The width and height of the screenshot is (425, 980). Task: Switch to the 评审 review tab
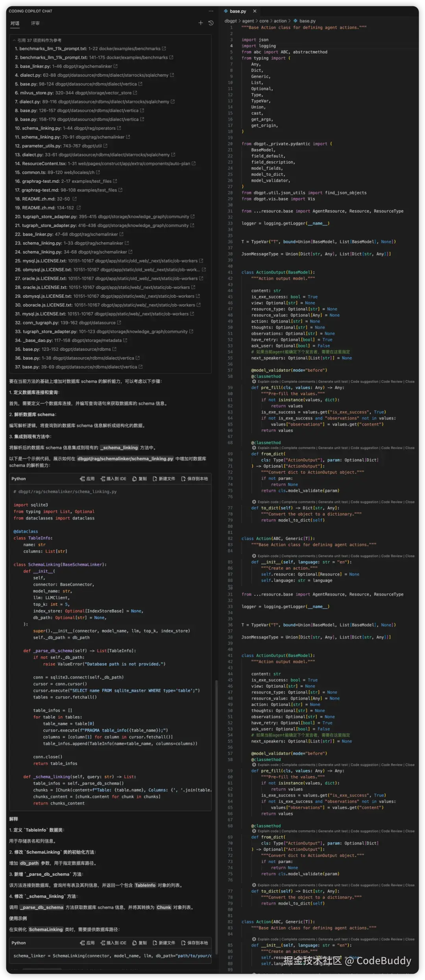point(35,24)
